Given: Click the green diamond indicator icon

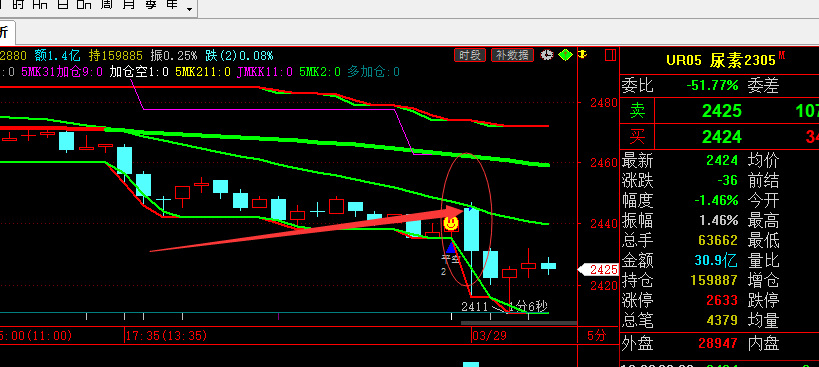Looking at the screenshot, I should 565,55.
